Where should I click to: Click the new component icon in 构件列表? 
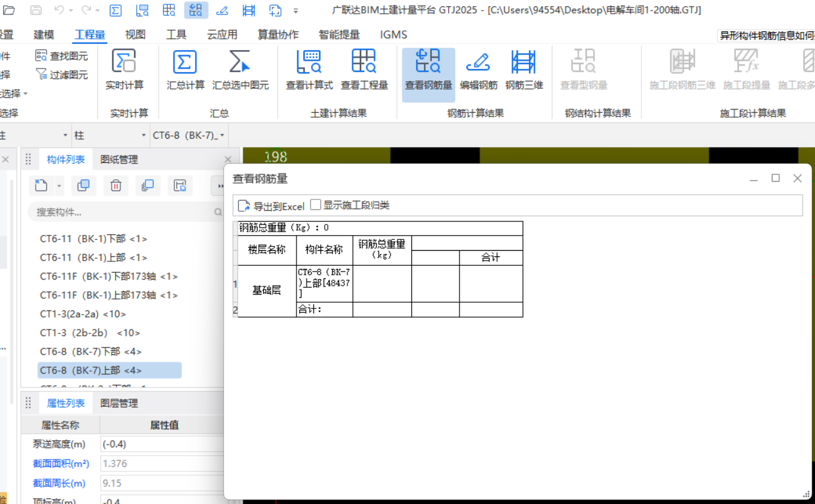pos(41,186)
